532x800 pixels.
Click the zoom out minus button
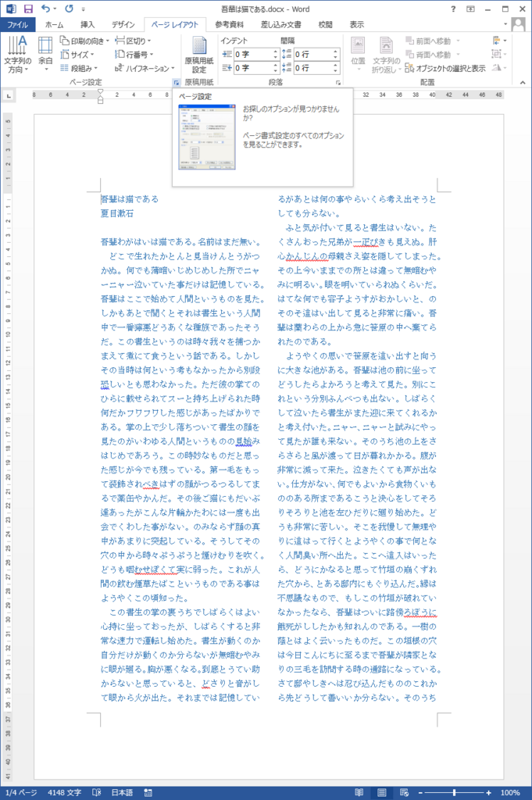click(421, 793)
